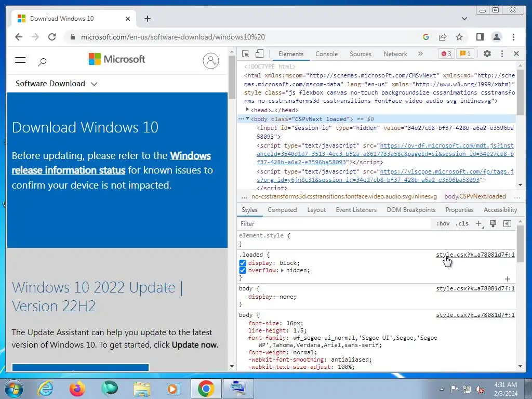Image resolution: width=532 pixels, height=399 pixels.
Task: Expand the head element node
Action: tap(247, 109)
